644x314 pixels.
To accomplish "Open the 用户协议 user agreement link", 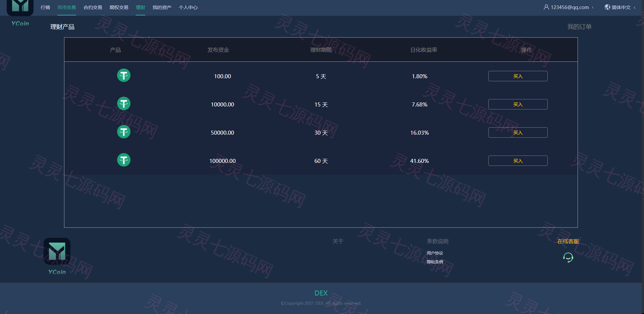I will 435,253.
